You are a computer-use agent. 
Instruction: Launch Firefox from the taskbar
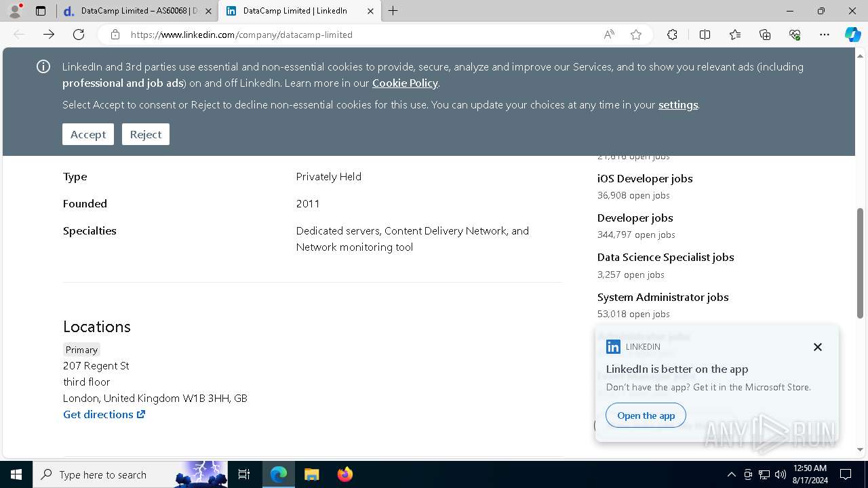[344, 474]
